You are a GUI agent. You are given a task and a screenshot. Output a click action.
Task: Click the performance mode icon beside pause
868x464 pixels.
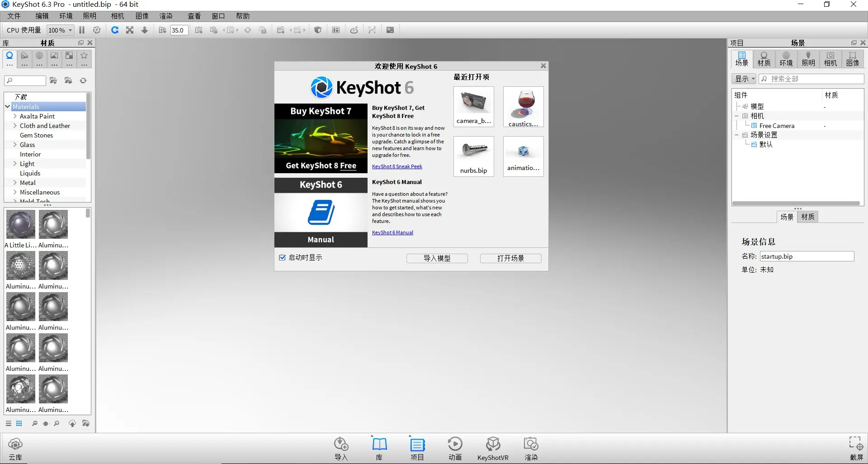point(97,30)
